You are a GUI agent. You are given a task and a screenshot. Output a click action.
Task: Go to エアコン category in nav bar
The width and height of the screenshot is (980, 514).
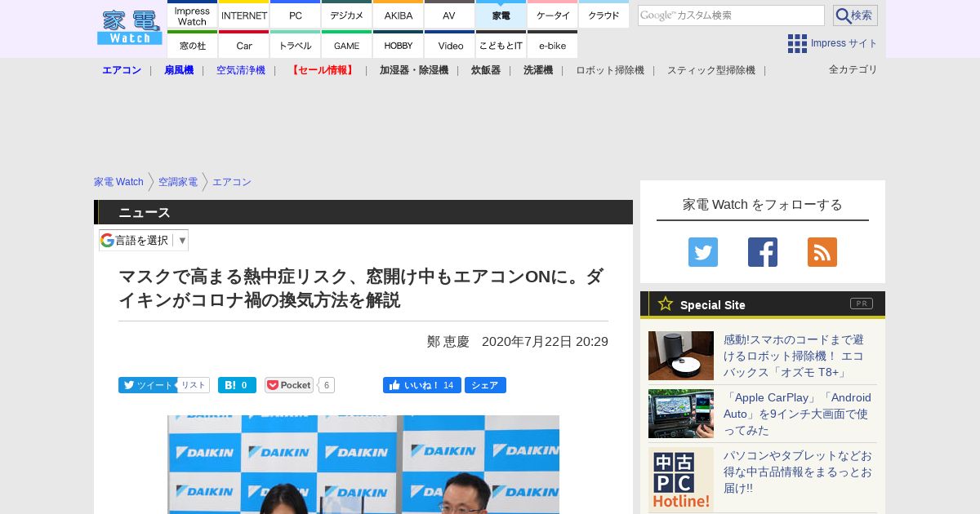click(122, 70)
